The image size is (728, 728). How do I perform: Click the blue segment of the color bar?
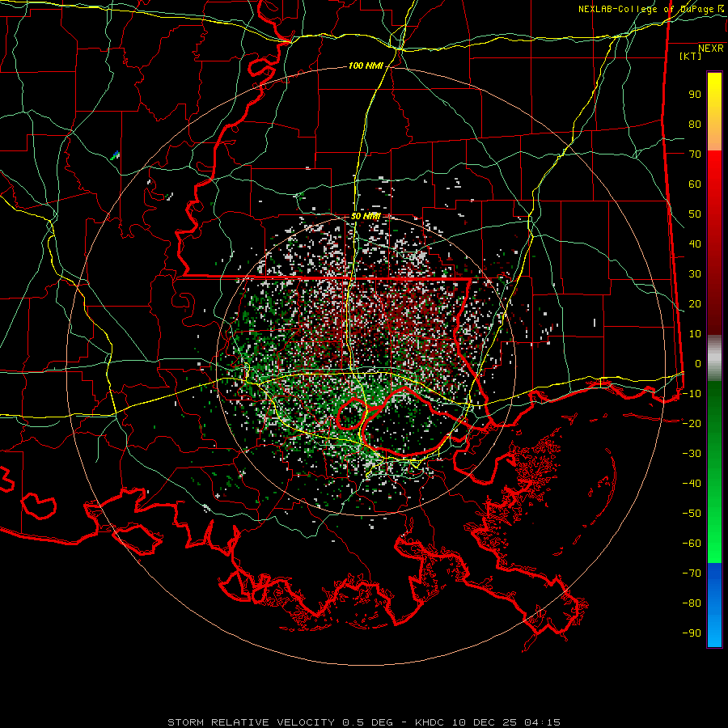(x=714, y=603)
